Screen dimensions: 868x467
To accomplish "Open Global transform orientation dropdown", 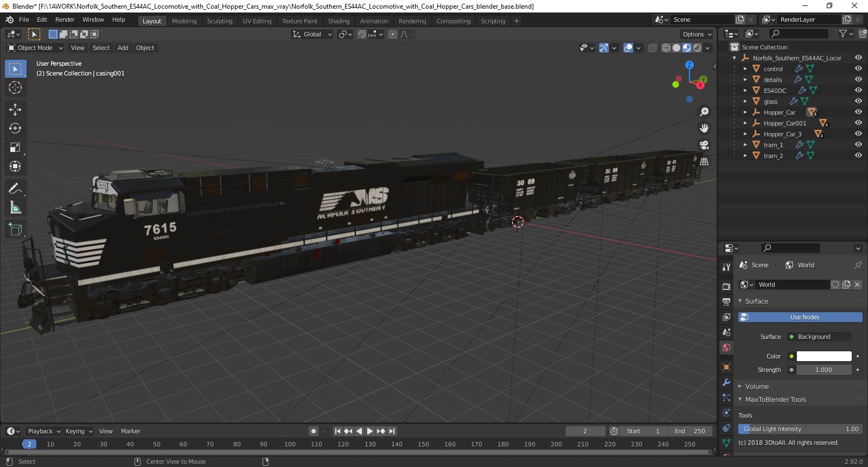I will (x=312, y=34).
